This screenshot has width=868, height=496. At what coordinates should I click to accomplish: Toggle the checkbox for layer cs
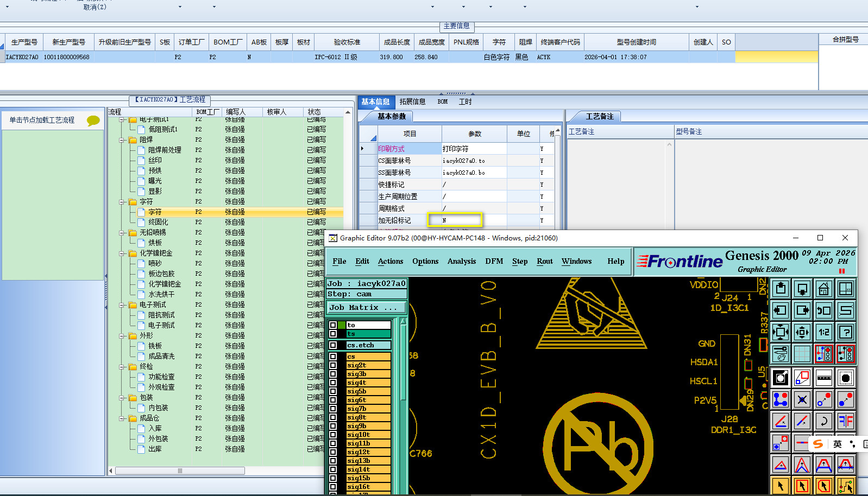[x=333, y=357]
